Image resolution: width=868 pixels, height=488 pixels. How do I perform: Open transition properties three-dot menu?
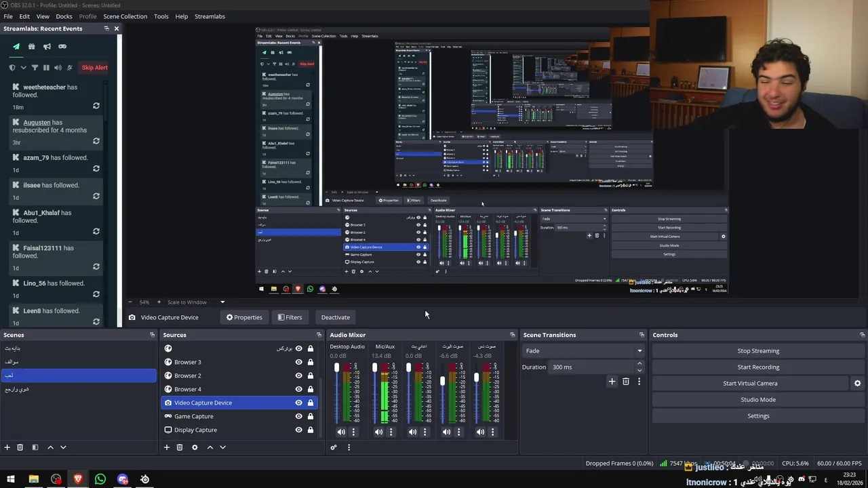[639, 382]
